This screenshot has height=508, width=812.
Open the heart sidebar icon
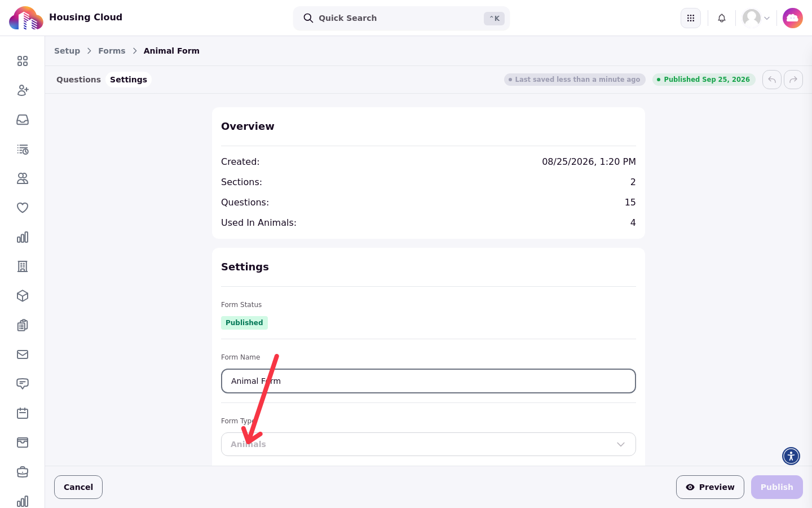pyautogui.click(x=23, y=208)
